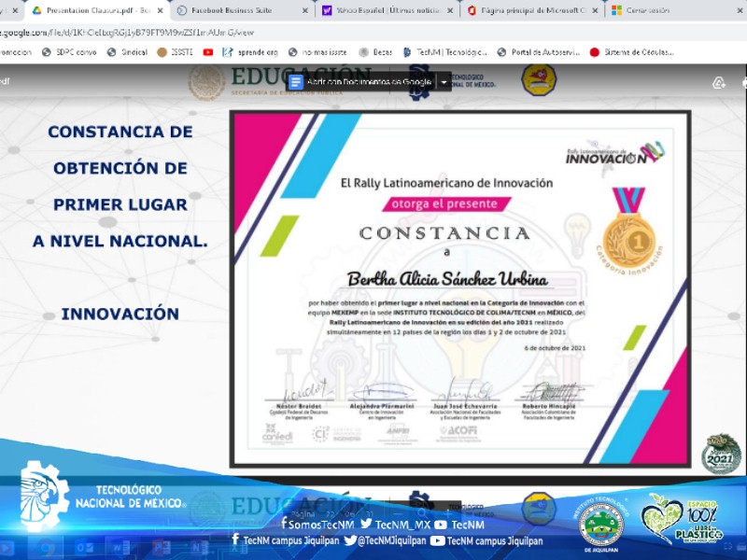Open Outlook from the taskbar
The width and height of the screenshot is (747, 560).
pyautogui.click(x=84, y=548)
